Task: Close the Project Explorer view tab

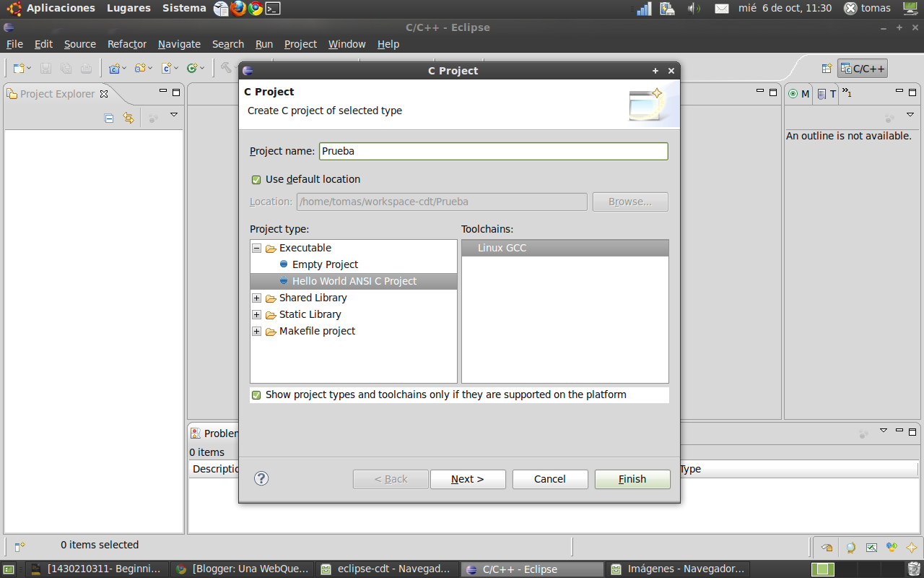Action: point(104,94)
